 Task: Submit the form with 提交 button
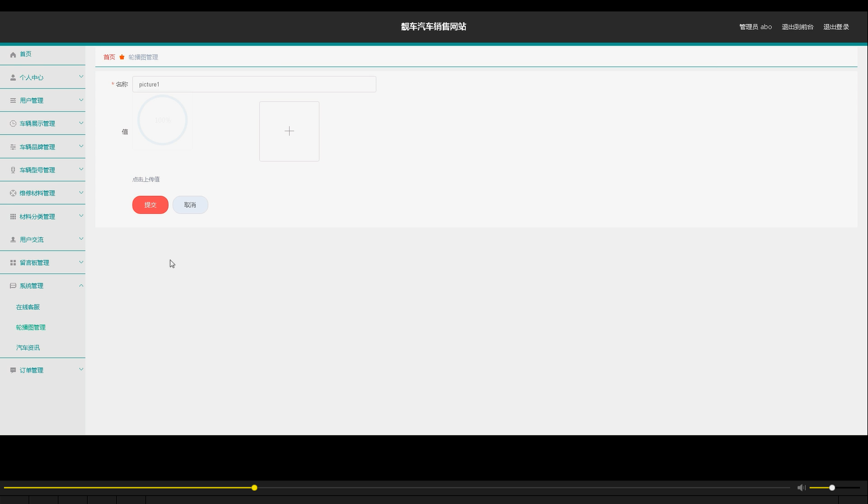pos(150,205)
